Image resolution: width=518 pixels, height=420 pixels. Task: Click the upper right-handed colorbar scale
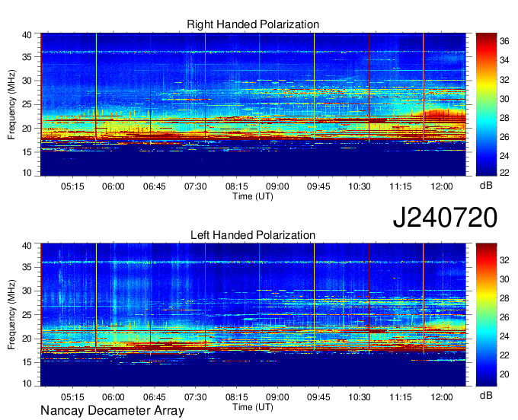[486, 104]
